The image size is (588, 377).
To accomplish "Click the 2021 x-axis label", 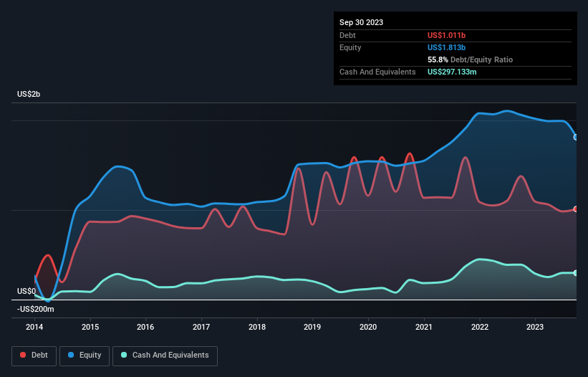I will tap(424, 327).
